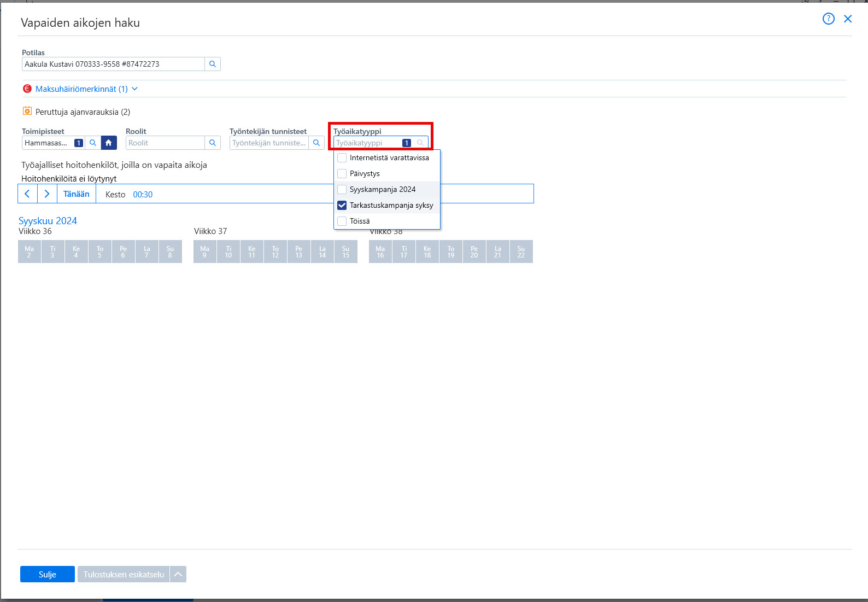Click the Työaikatyyppi dropdown field

click(380, 143)
